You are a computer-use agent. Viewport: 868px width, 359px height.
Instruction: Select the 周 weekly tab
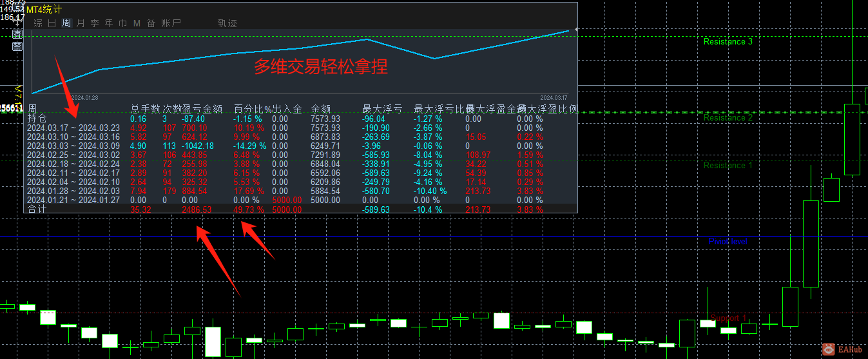pyautogui.click(x=66, y=23)
